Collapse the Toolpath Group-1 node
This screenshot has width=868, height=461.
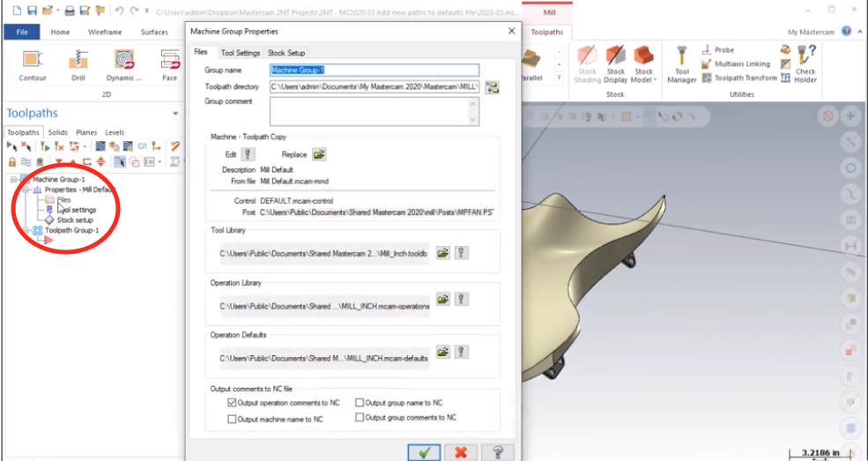click(x=26, y=230)
